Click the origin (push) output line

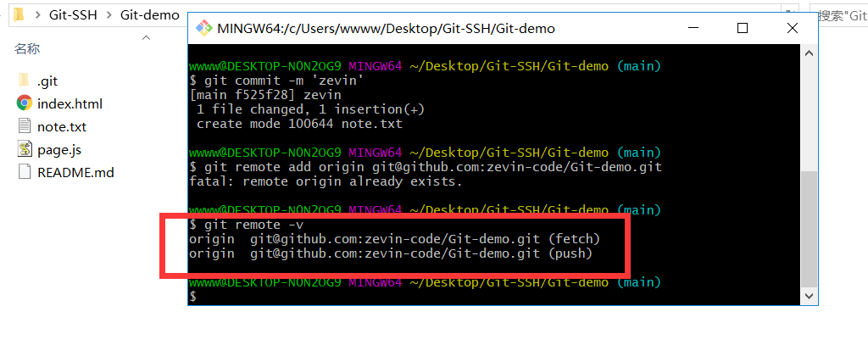click(391, 253)
